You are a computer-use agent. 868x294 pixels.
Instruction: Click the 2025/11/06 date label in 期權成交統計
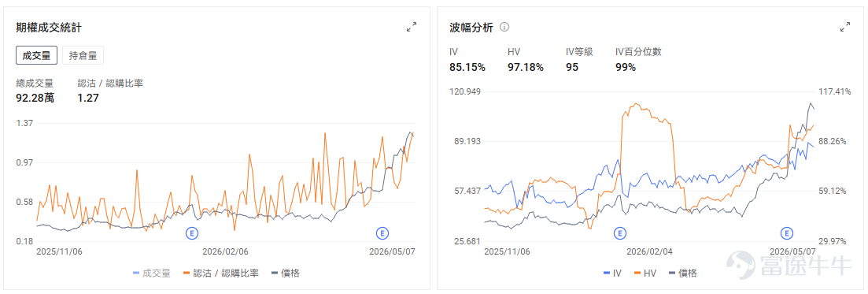point(59,251)
